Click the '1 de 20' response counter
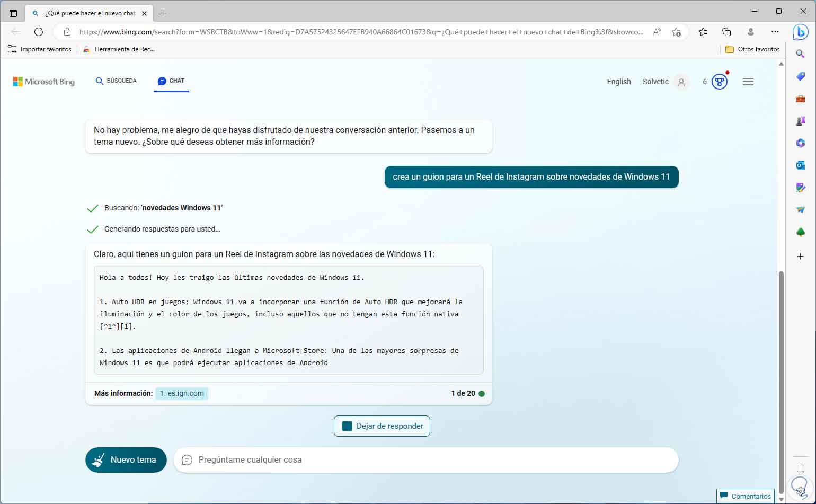Viewport: 816px width, 504px height. (463, 393)
